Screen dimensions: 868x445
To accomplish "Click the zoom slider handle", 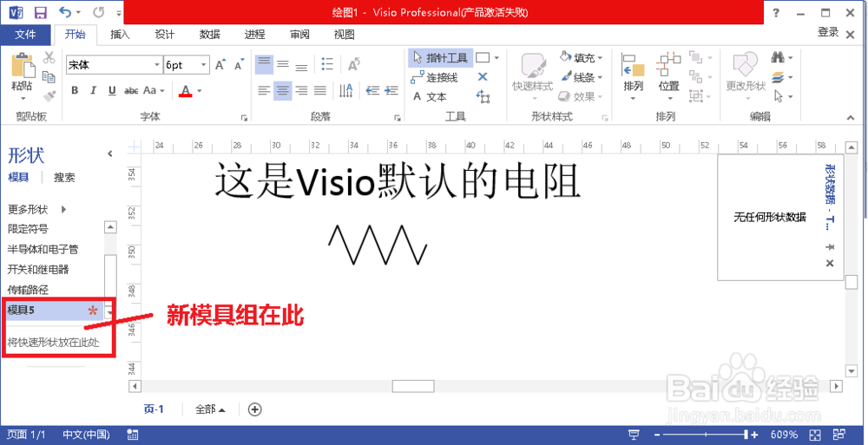I will pos(746,435).
